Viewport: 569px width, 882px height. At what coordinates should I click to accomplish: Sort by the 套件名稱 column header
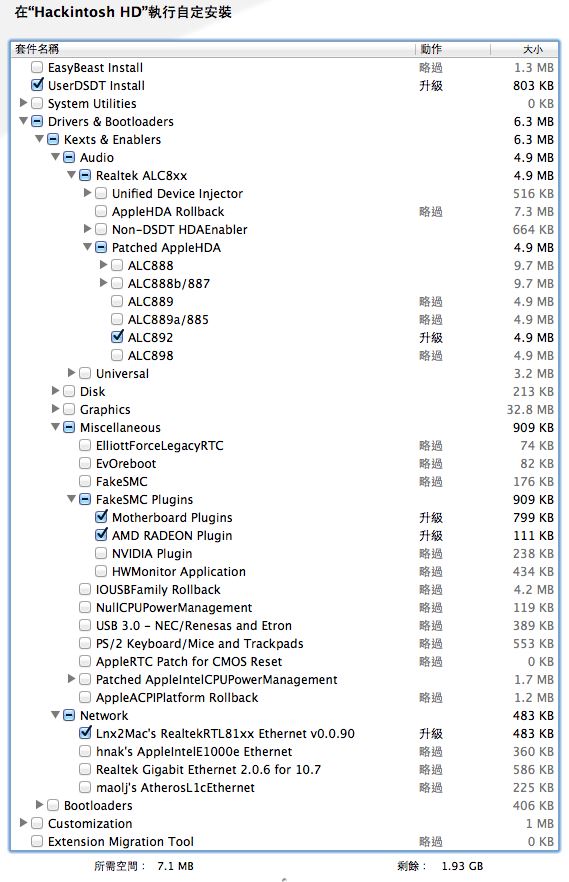213,50
